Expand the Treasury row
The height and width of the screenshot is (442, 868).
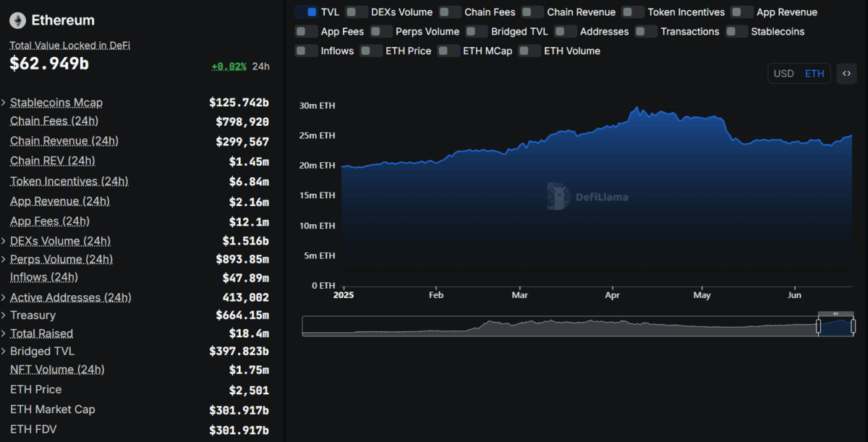pyautogui.click(x=4, y=315)
